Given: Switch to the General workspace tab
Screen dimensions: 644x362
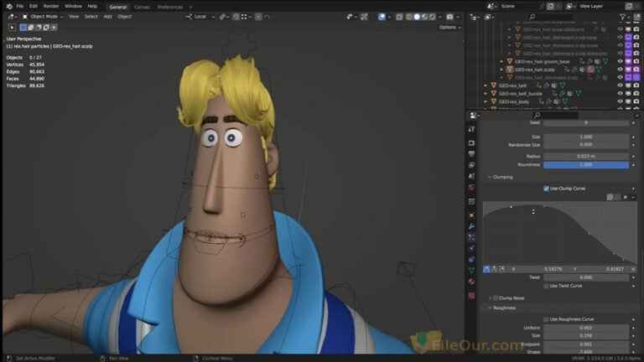Looking at the screenshot, I should pyautogui.click(x=118, y=7).
